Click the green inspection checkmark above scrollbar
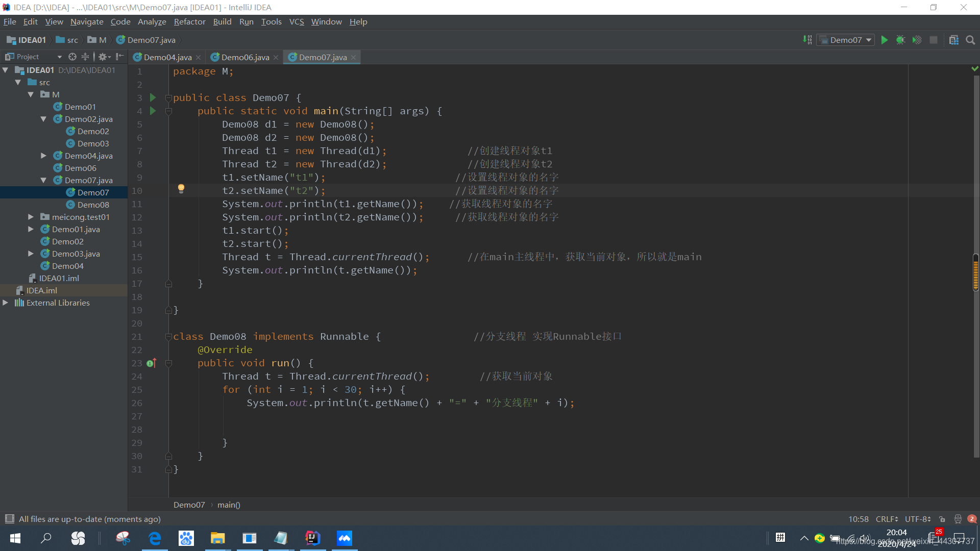Image resolution: width=980 pixels, height=551 pixels. [x=975, y=68]
